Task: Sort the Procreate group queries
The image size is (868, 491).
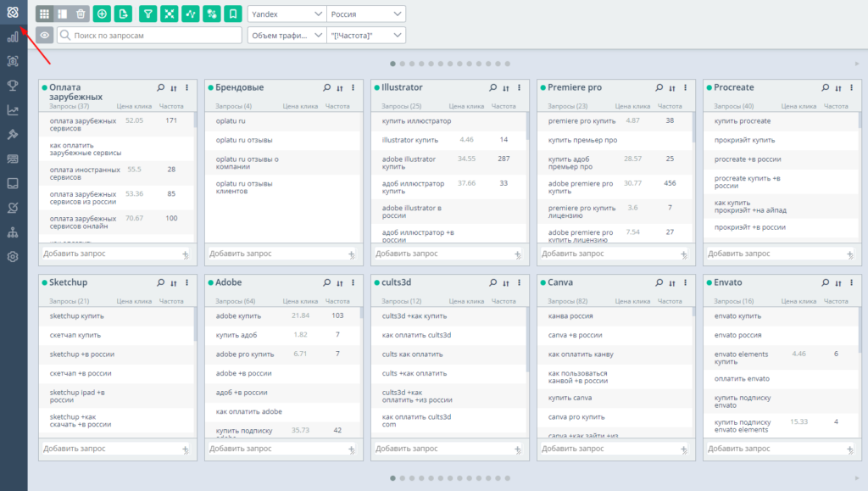Action: coord(838,88)
